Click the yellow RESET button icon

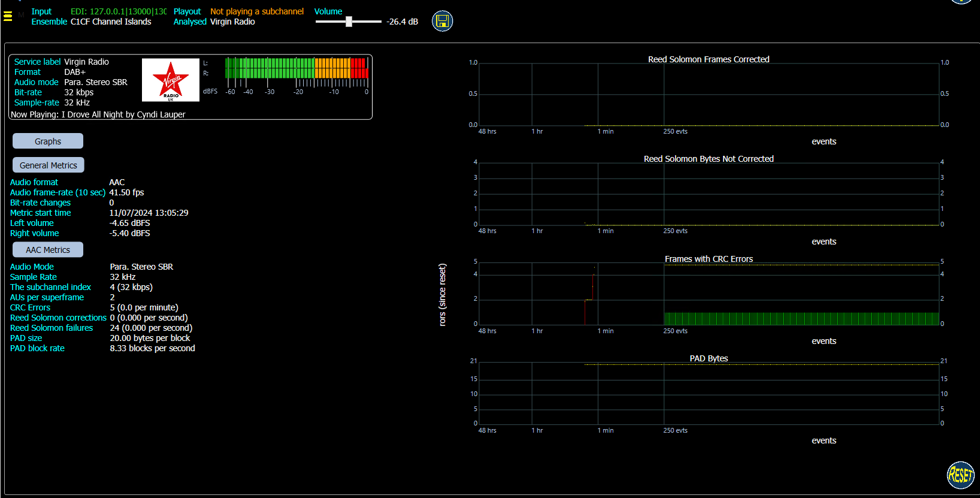click(x=960, y=475)
